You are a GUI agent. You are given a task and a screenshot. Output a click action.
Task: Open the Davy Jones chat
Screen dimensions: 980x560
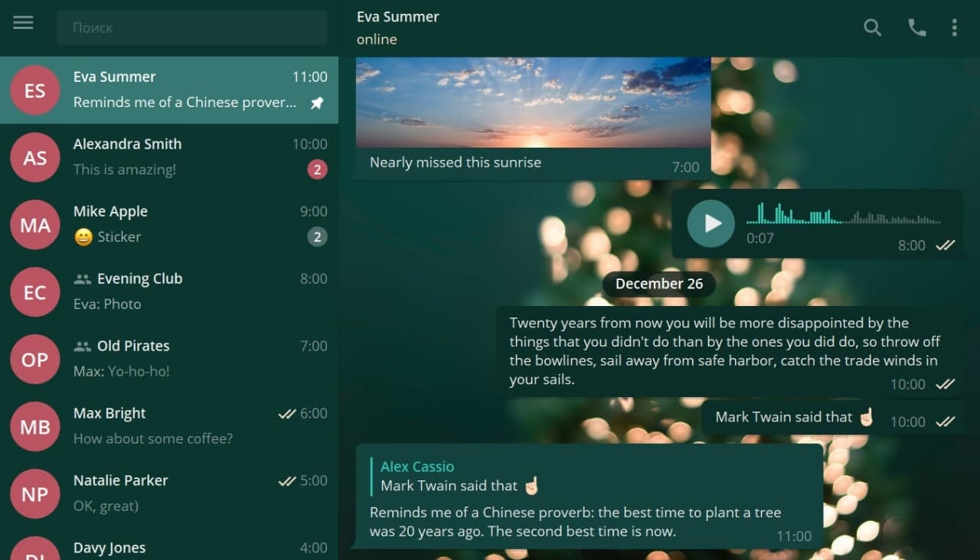coord(169,545)
